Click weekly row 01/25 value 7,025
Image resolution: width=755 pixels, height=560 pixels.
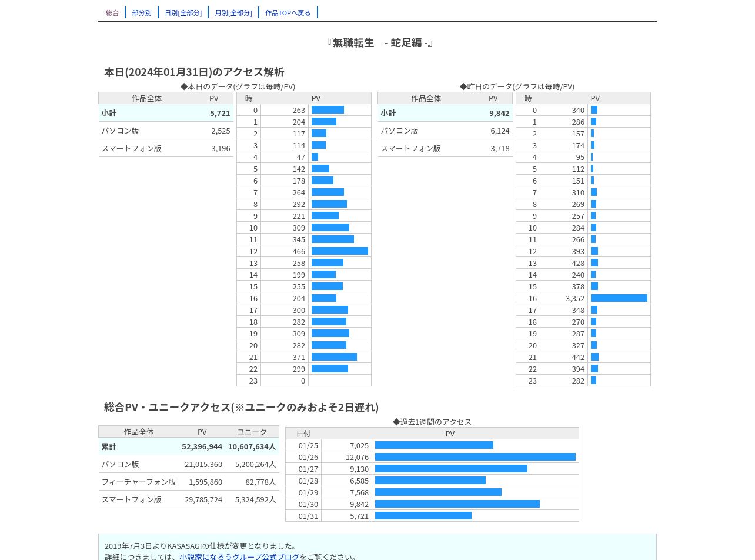pyautogui.click(x=359, y=445)
